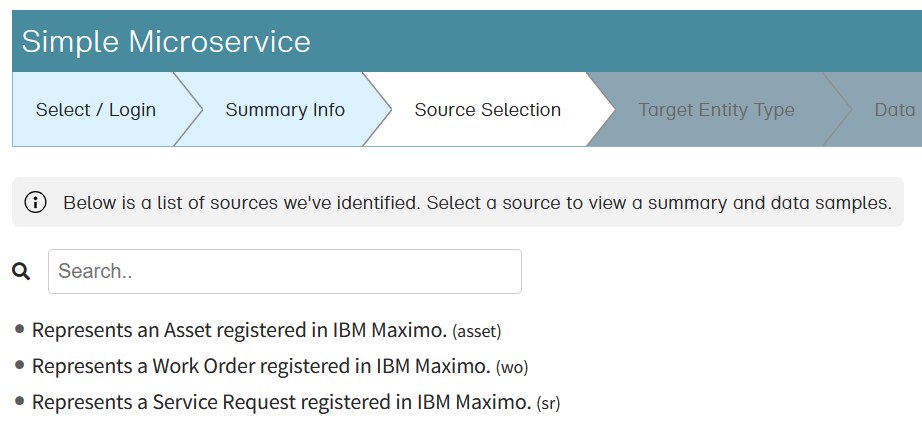Focus the Search input field

pos(285,271)
